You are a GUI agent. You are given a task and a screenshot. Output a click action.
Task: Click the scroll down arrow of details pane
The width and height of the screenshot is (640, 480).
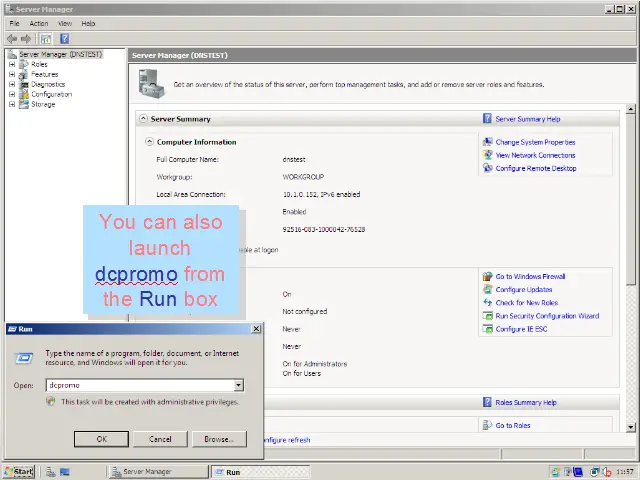631,427
